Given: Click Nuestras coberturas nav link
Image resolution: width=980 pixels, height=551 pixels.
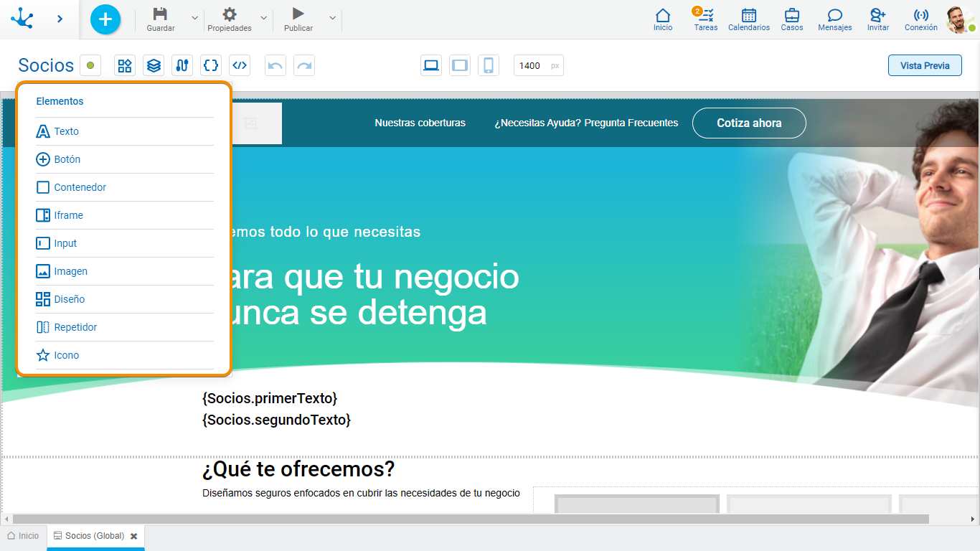Looking at the screenshot, I should [x=420, y=123].
